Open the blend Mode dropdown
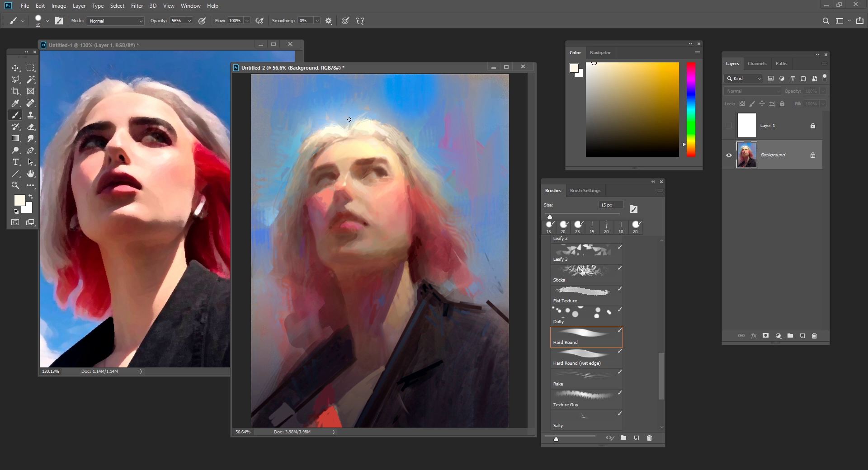The width and height of the screenshot is (868, 470). point(115,21)
